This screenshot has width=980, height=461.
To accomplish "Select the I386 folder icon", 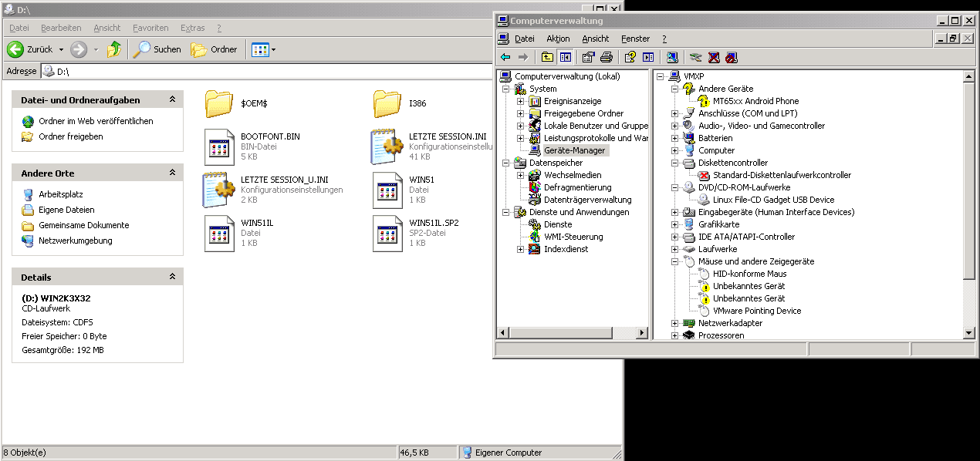I will (x=387, y=103).
